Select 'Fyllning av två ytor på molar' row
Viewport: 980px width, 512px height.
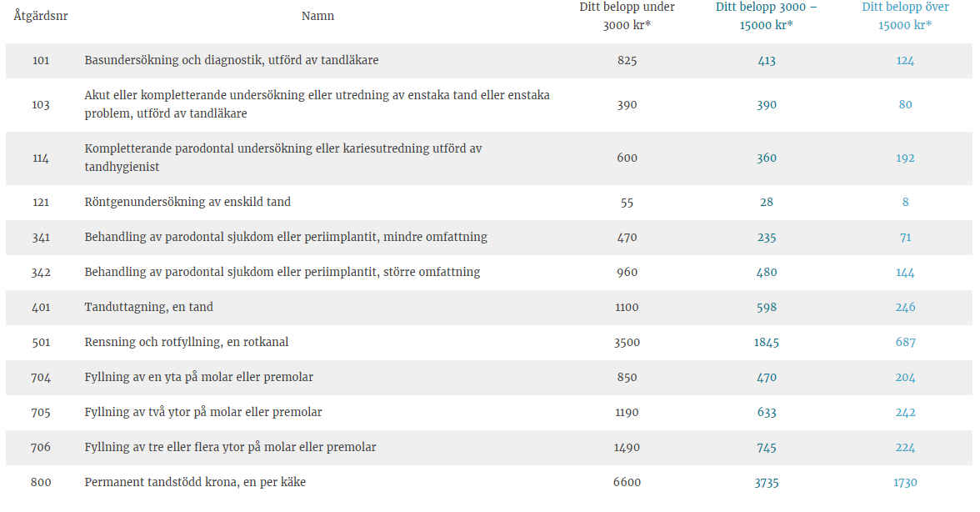pos(488,412)
